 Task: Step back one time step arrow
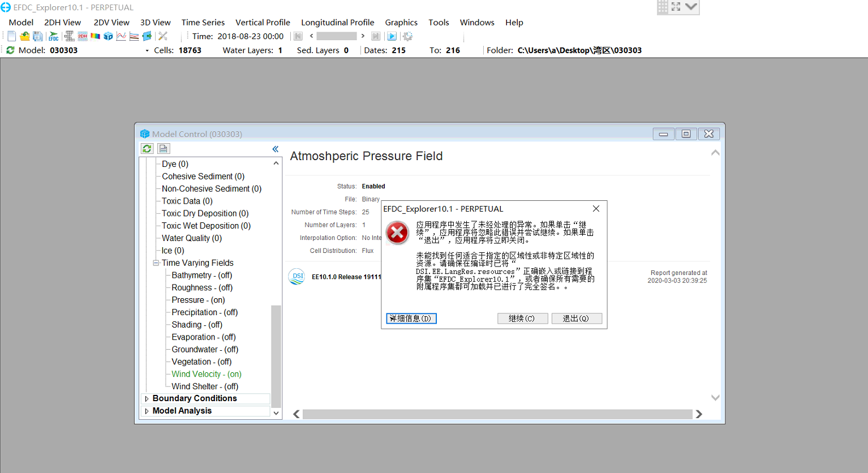click(311, 36)
